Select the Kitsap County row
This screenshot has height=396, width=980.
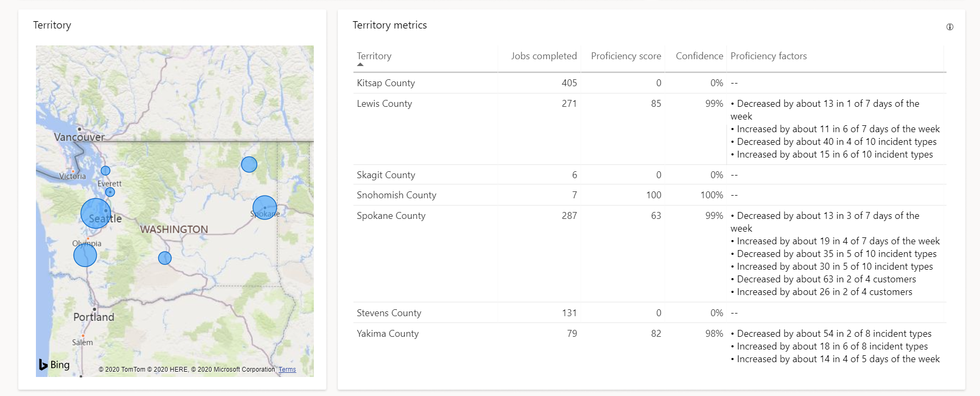tap(649, 83)
